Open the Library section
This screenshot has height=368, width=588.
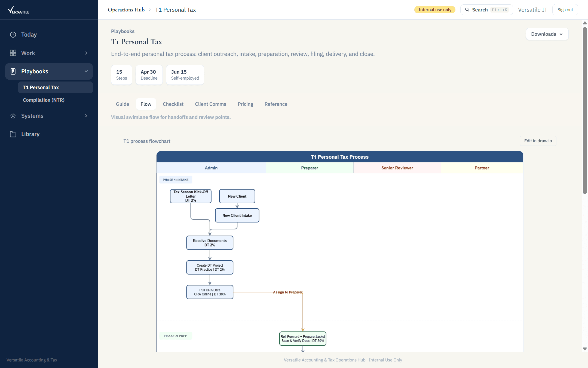point(49,134)
